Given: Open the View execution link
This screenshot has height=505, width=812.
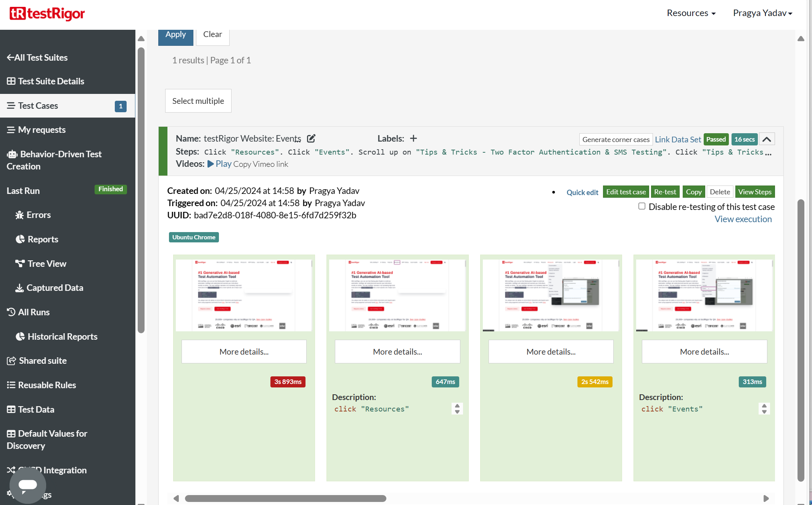Looking at the screenshot, I should [x=743, y=219].
